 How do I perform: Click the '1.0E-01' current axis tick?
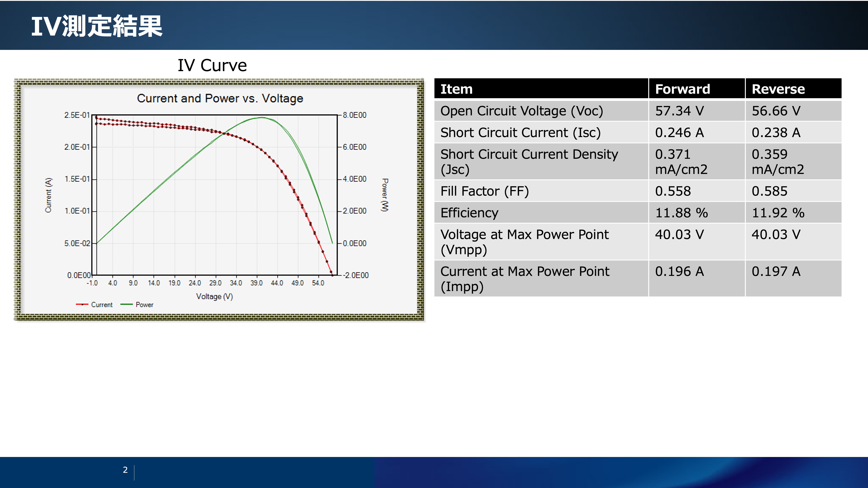(x=77, y=211)
